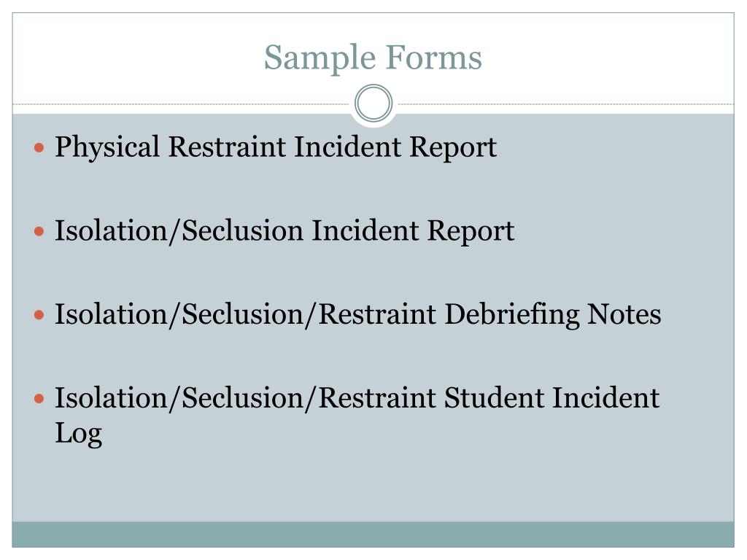Image resolution: width=747 pixels, height=560 pixels.
Task: Click the bullet beside the Debriefing Notes line
Action: pos(39,315)
